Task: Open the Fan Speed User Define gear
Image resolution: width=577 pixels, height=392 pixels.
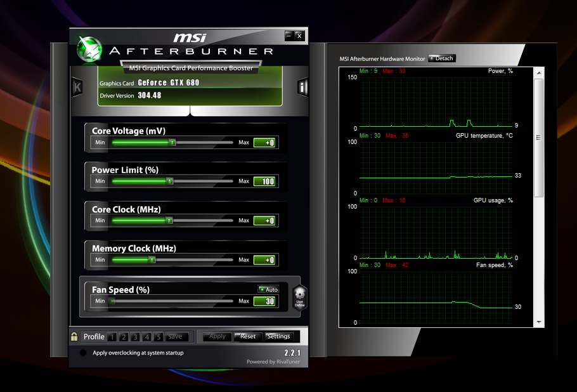Action: (299, 297)
